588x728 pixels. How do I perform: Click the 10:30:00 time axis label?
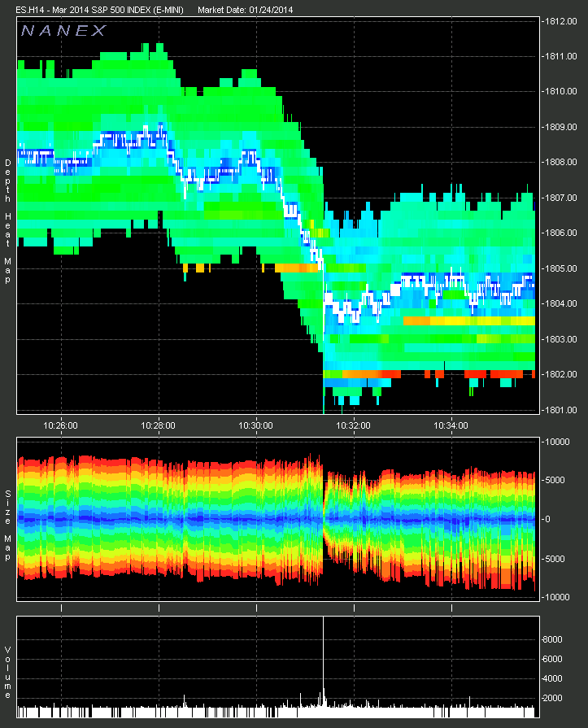(255, 425)
